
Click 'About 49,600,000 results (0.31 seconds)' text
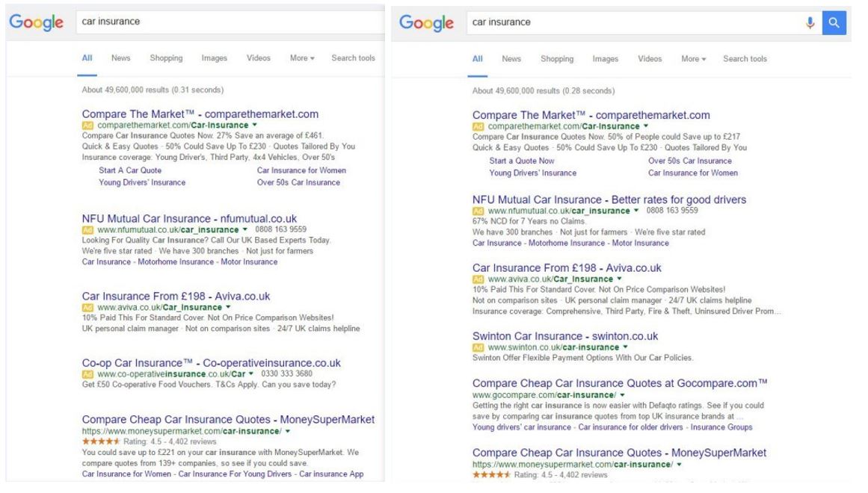point(153,90)
